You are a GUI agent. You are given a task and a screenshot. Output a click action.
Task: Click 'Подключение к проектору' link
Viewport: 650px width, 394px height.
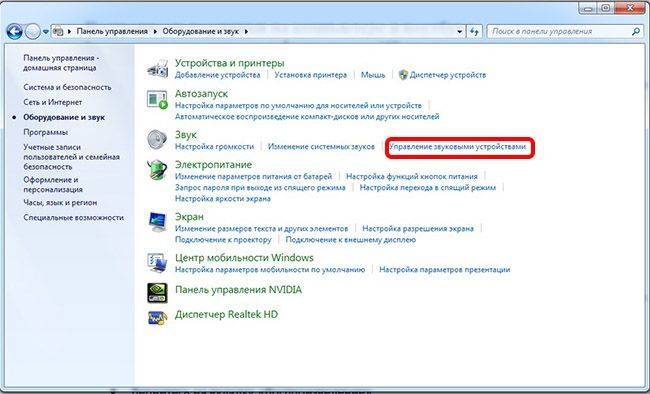(223, 240)
